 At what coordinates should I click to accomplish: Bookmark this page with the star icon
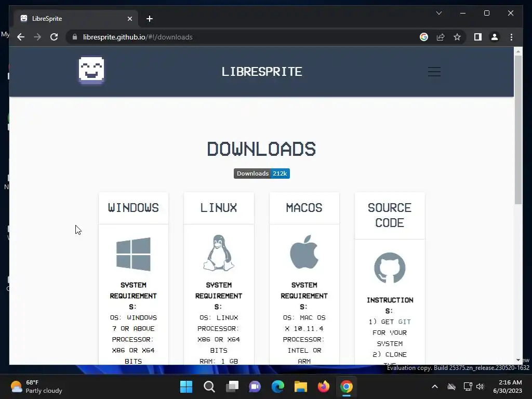coord(457,37)
